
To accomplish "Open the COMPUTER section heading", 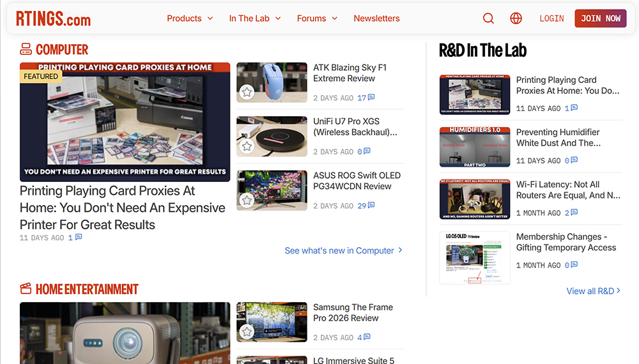I will tap(62, 49).
